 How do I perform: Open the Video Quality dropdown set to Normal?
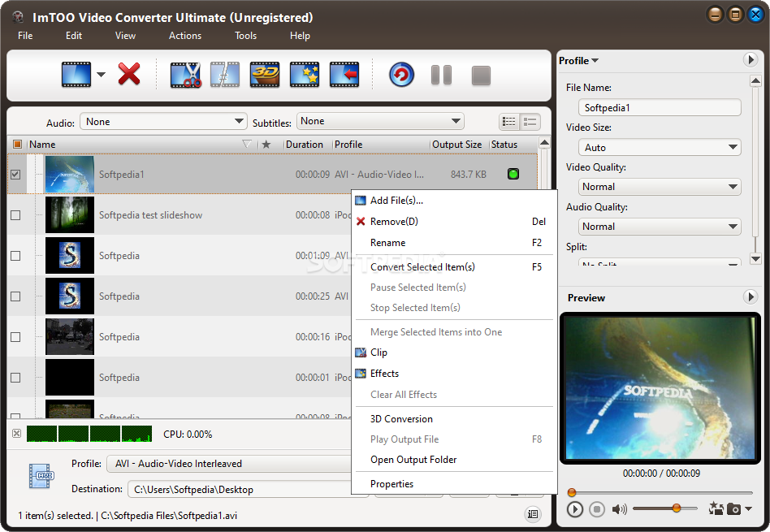click(660, 187)
